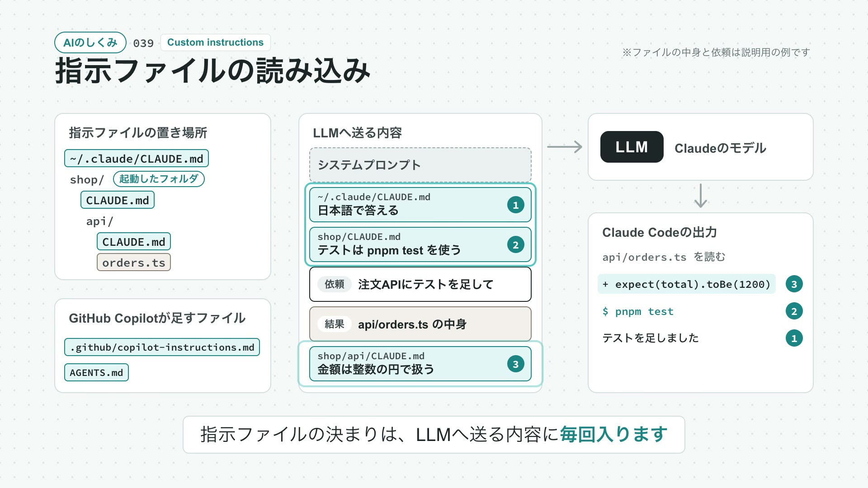Screen dimensions: 868x488
Task: Click the note ※ファイルの中身と依頼は説明用の例です
Action: coord(716,52)
